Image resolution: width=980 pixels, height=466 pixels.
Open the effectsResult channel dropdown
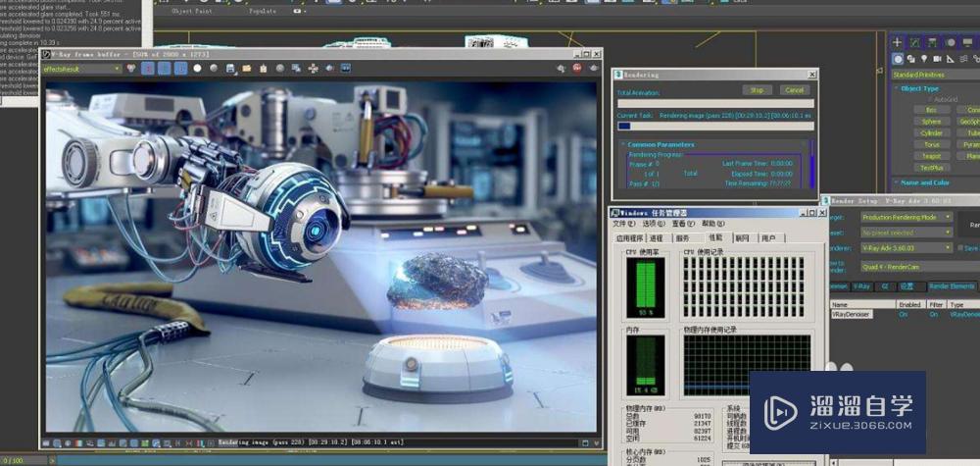[81, 69]
